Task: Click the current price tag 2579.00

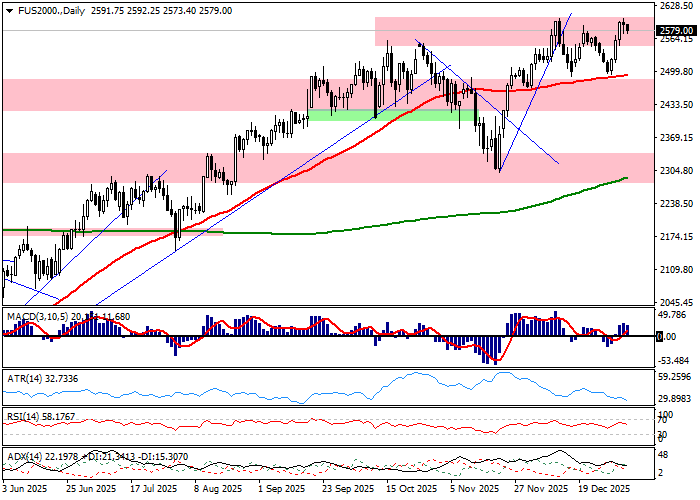Action: click(677, 31)
